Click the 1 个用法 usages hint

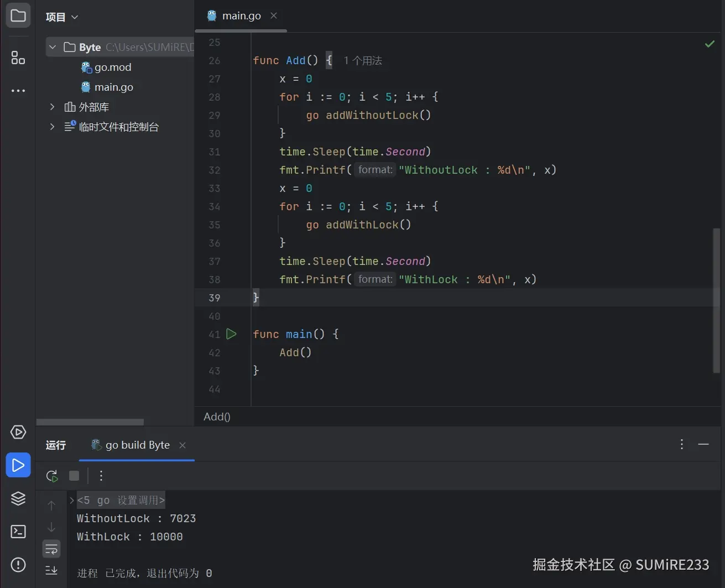tap(363, 60)
